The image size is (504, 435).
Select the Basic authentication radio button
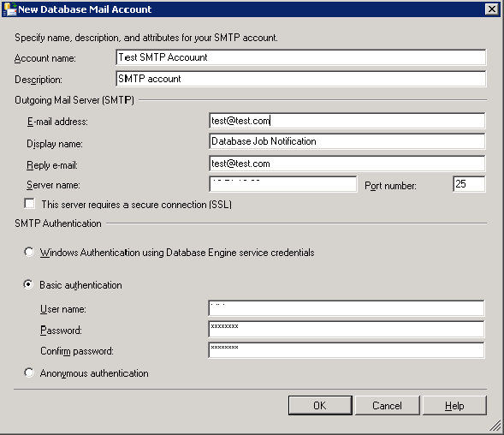[x=29, y=284]
